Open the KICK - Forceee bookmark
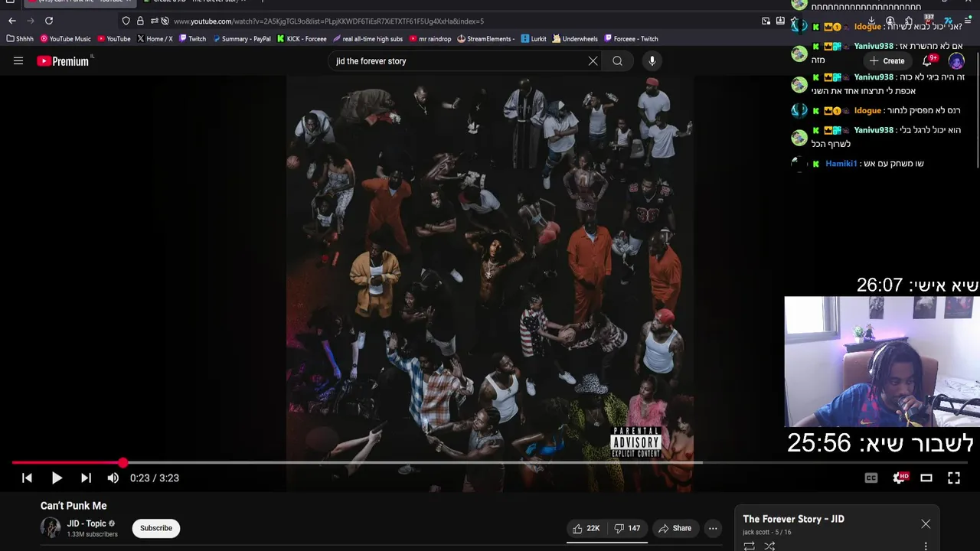The height and width of the screenshot is (551, 980). [x=302, y=38]
